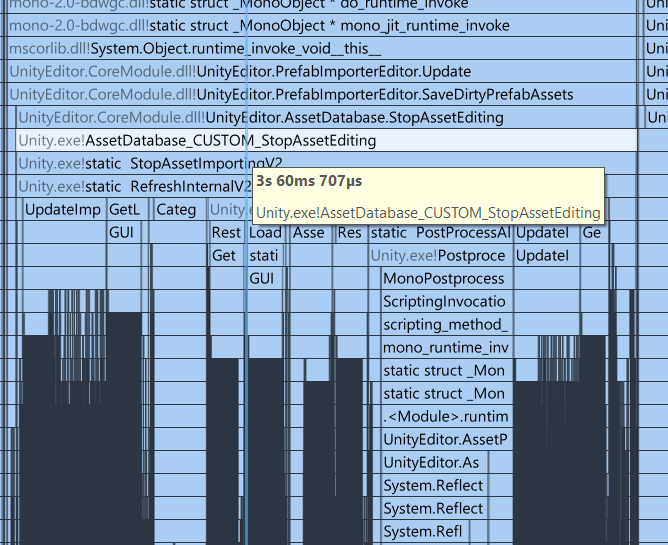The image size is (668, 545).
Task: Click the Res frame
Action: click(x=351, y=233)
